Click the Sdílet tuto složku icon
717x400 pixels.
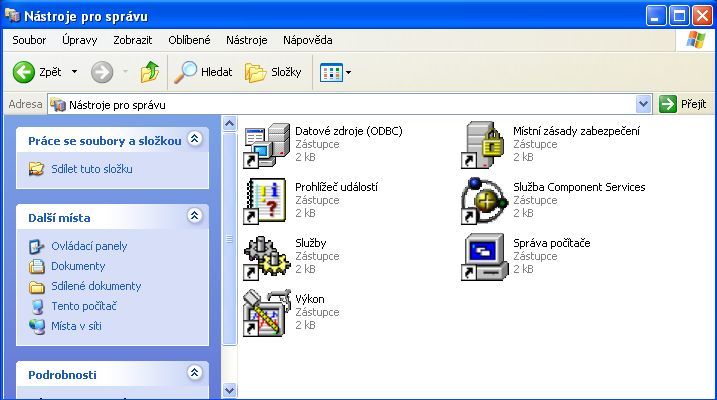(x=37, y=169)
